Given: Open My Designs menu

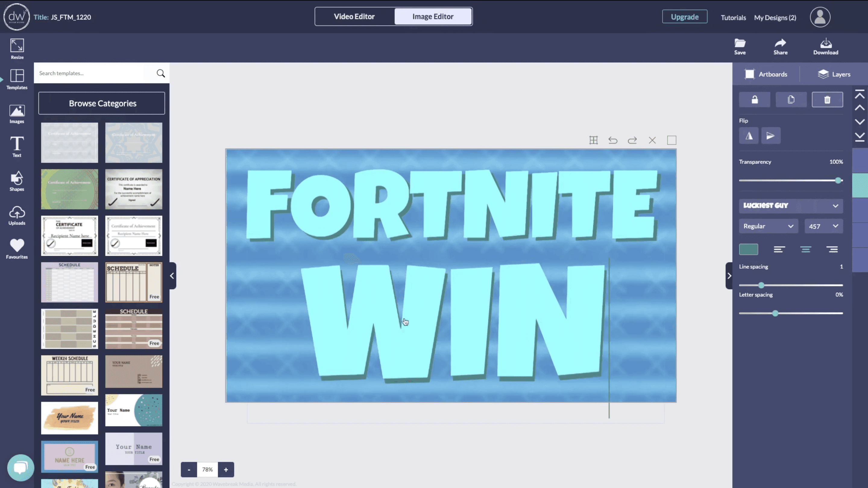Looking at the screenshot, I should coord(775,17).
